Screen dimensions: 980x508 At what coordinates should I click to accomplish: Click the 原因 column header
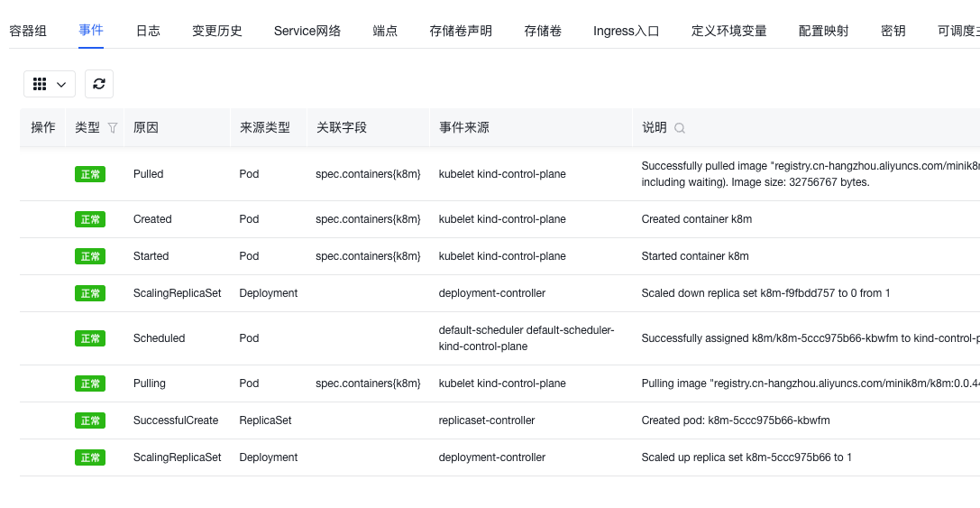pyautogui.click(x=146, y=128)
